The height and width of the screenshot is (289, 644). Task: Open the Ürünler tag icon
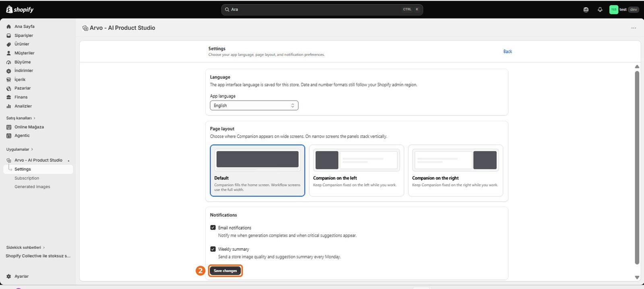pos(9,44)
